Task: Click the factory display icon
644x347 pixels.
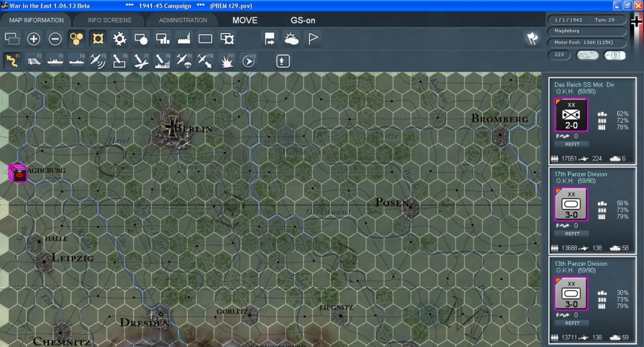Action: pos(183,38)
